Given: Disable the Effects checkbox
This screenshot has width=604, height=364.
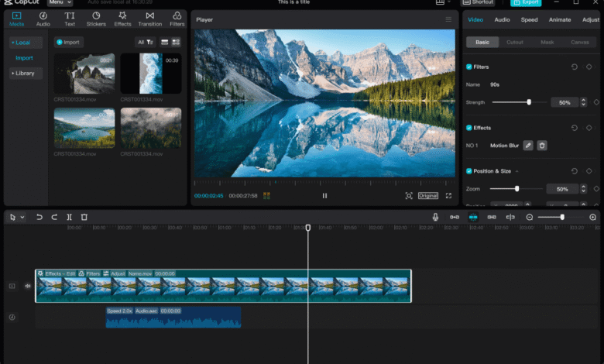Looking at the screenshot, I should point(469,128).
